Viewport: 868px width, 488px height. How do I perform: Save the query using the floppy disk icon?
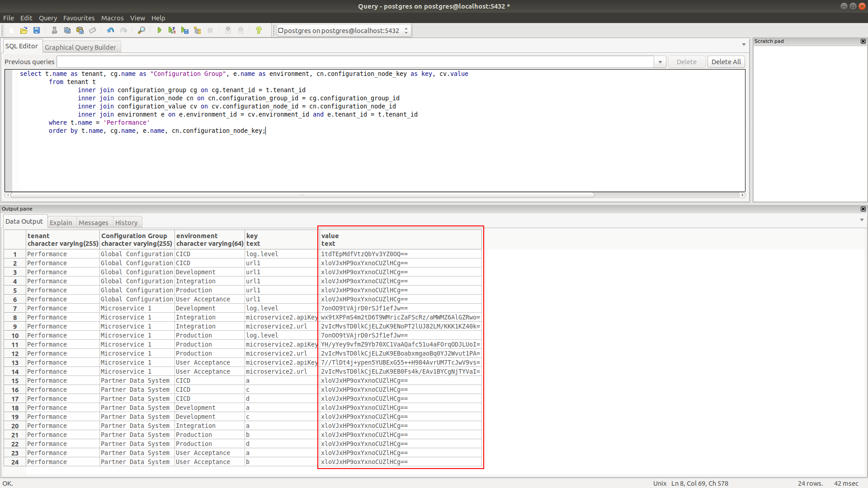click(37, 30)
